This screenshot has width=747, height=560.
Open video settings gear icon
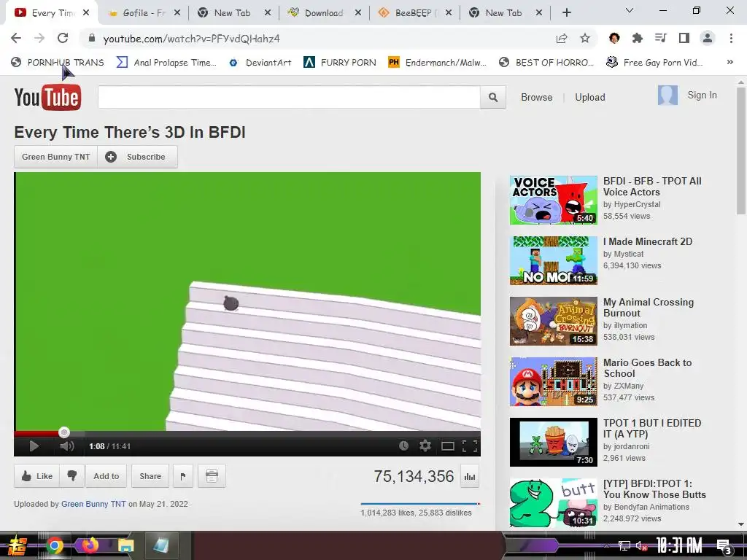(425, 446)
